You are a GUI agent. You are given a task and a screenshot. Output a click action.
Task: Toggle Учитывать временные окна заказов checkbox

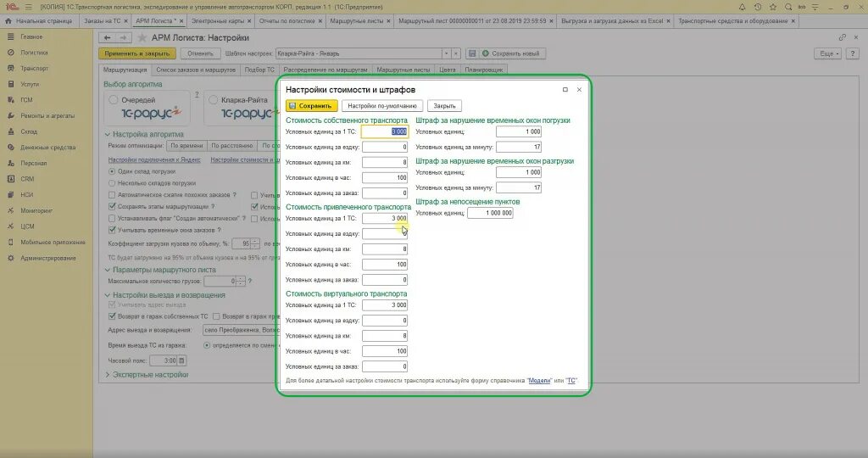[112, 230]
